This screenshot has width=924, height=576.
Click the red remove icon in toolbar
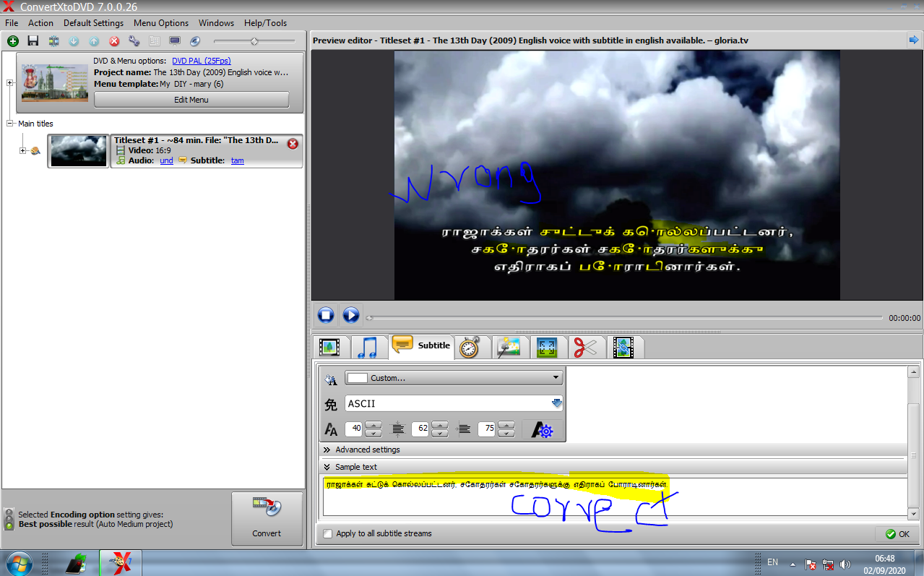point(114,41)
